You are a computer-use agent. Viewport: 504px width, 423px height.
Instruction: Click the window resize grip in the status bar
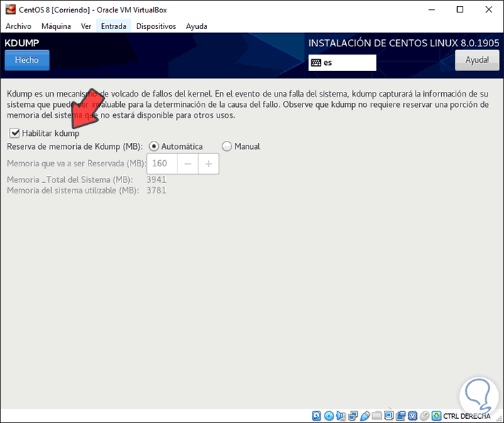tap(499, 418)
